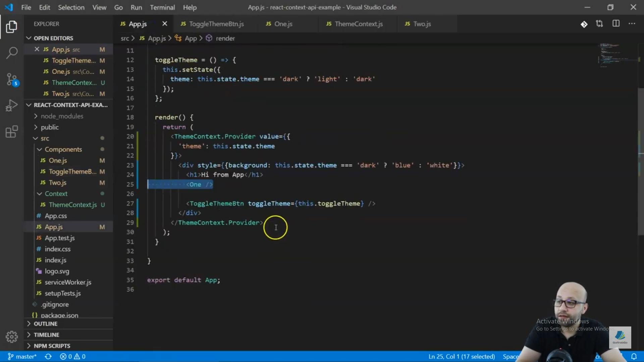Click the GitLens toolbar icon in editor actions
Image resolution: width=644 pixels, height=362 pixels.
[x=584, y=24]
